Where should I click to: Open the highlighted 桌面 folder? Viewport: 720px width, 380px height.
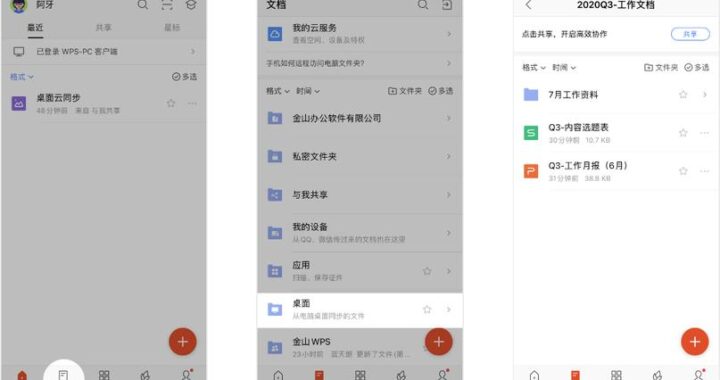[x=360, y=310]
